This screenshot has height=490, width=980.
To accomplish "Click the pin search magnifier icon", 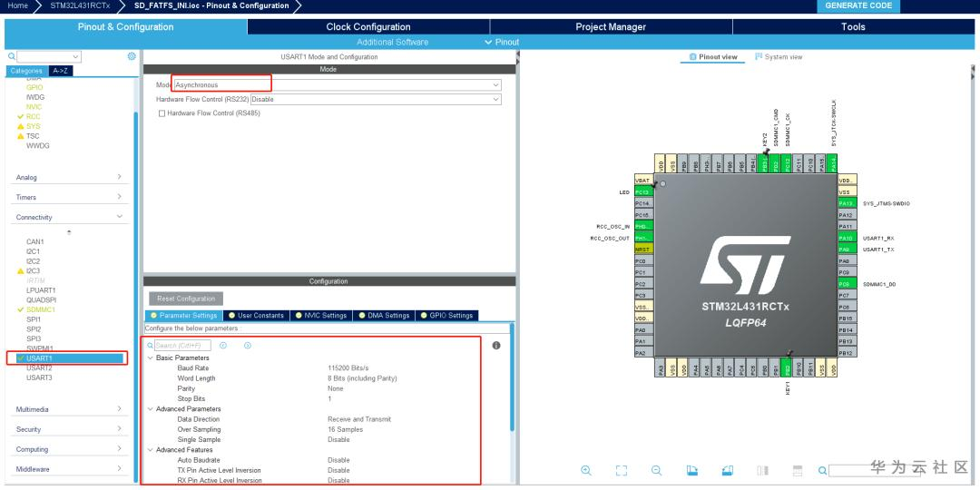I will coord(823,471).
